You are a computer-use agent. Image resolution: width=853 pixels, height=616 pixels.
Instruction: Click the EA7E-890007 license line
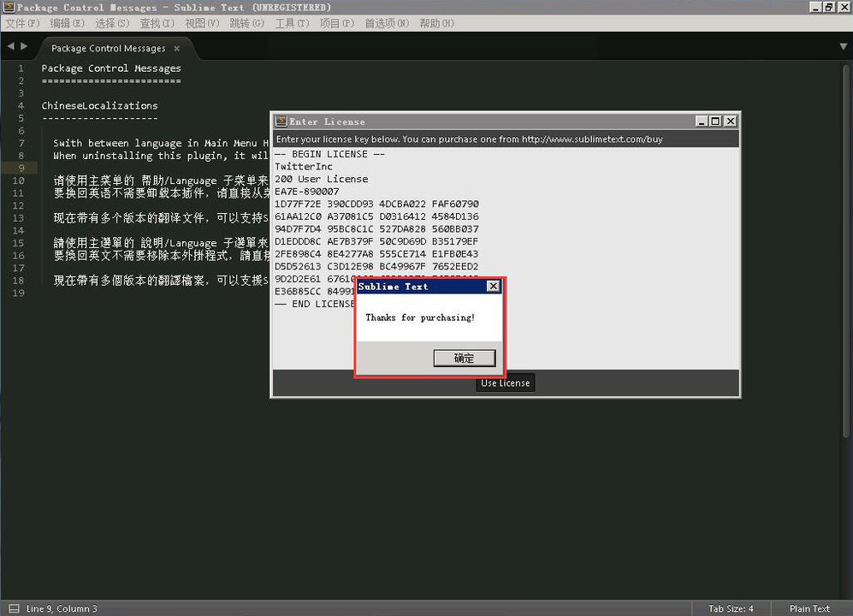[307, 192]
